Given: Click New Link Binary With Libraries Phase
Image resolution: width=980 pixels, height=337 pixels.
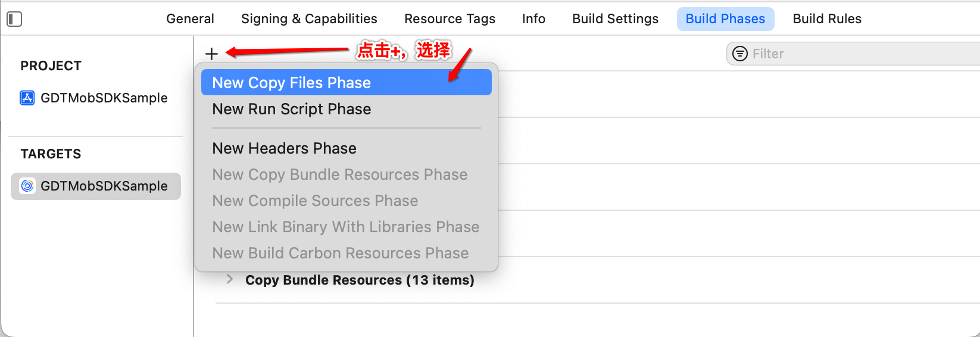Looking at the screenshot, I should coord(346,227).
